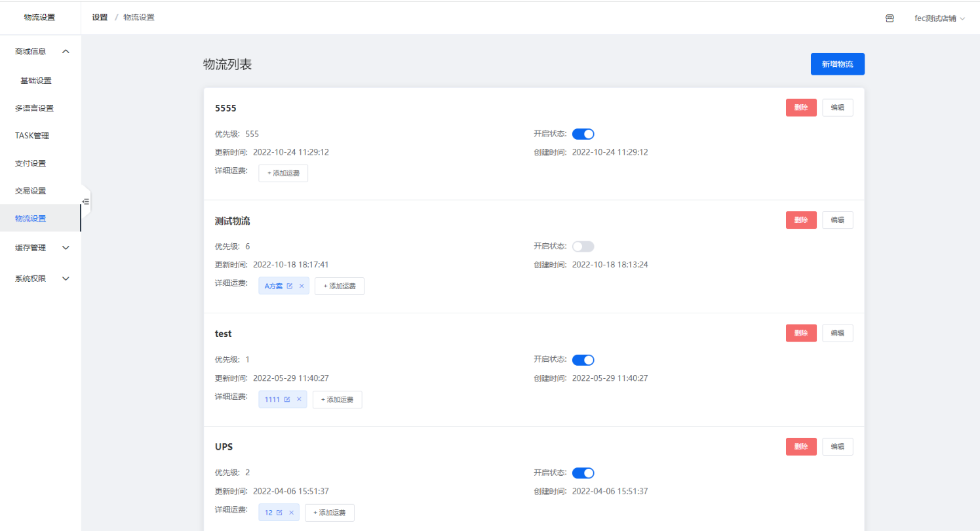Remove the A方案 shipping fee tag
The width and height of the screenshot is (980, 531).
click(302, 286)
